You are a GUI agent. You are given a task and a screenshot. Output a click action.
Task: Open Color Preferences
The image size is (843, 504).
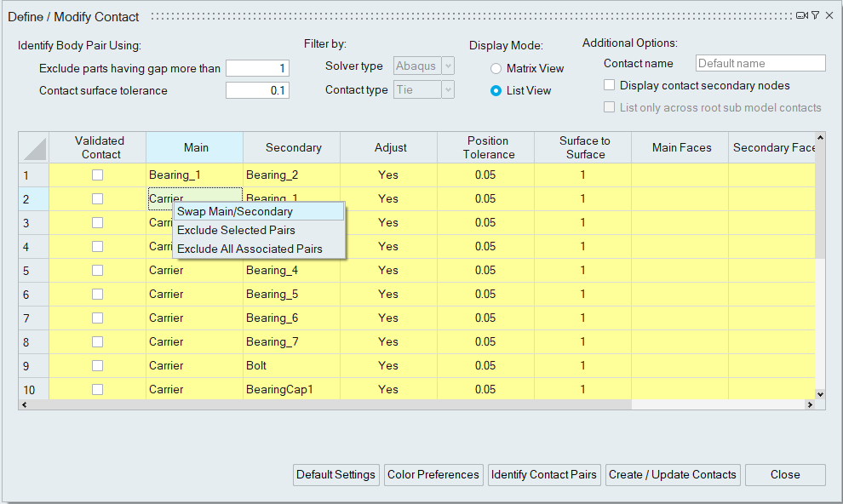click(433, 475)
